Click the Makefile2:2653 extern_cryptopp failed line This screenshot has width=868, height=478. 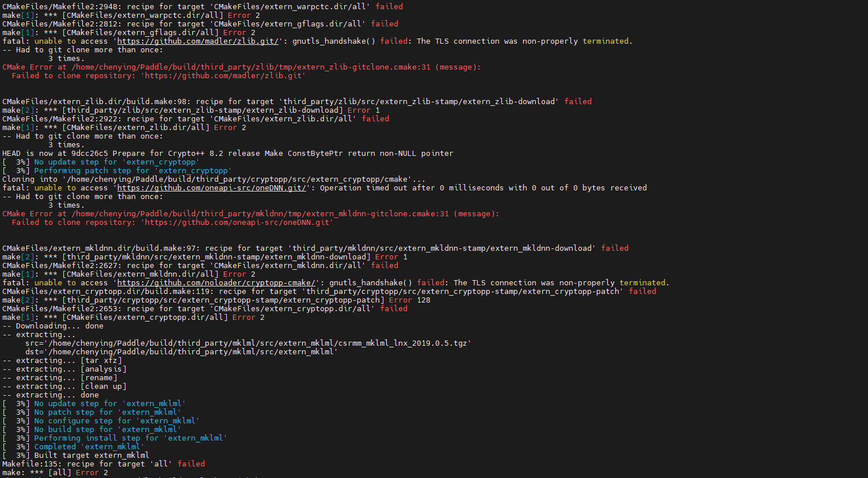click(205, 309)
